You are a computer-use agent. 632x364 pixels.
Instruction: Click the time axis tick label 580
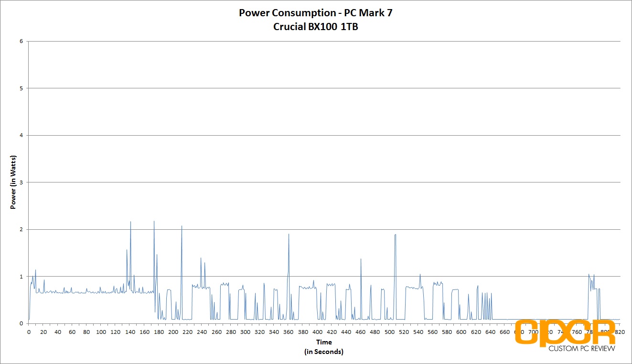(447, 332)
